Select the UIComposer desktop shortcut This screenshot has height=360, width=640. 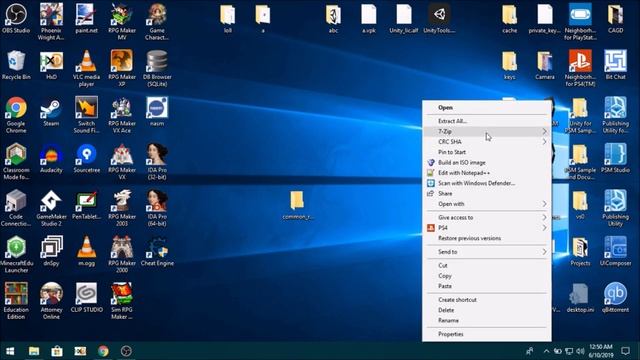coord(616,251)
